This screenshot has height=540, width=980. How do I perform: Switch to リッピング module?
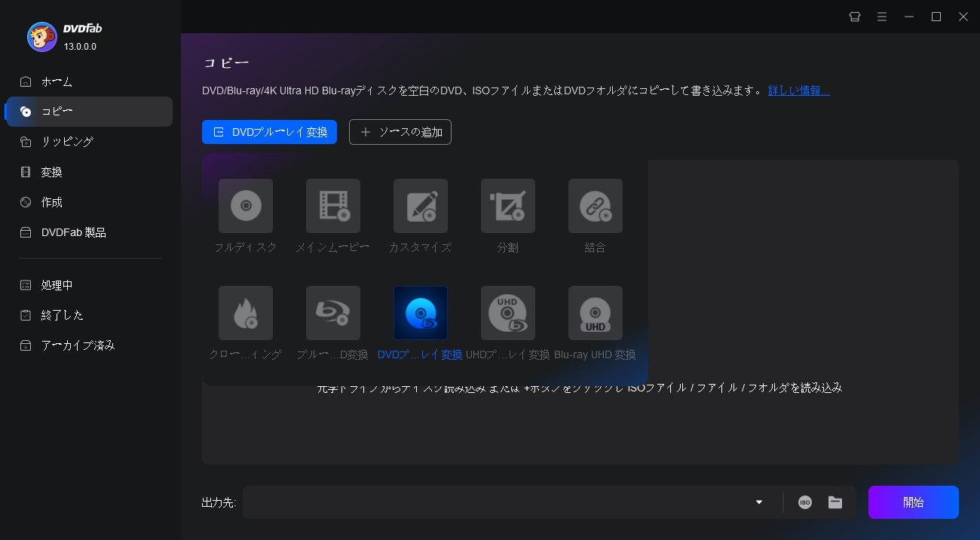(90, 142)
